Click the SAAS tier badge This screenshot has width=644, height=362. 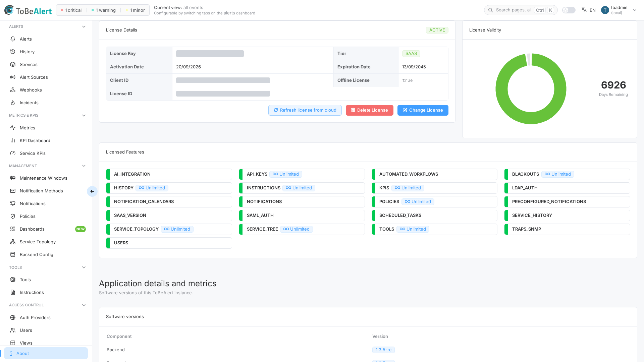(411, 54)
